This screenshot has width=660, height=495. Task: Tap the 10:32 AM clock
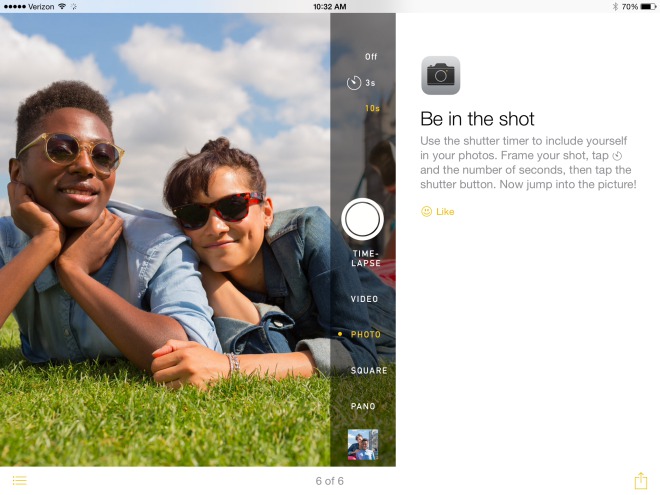click(330, 6)
